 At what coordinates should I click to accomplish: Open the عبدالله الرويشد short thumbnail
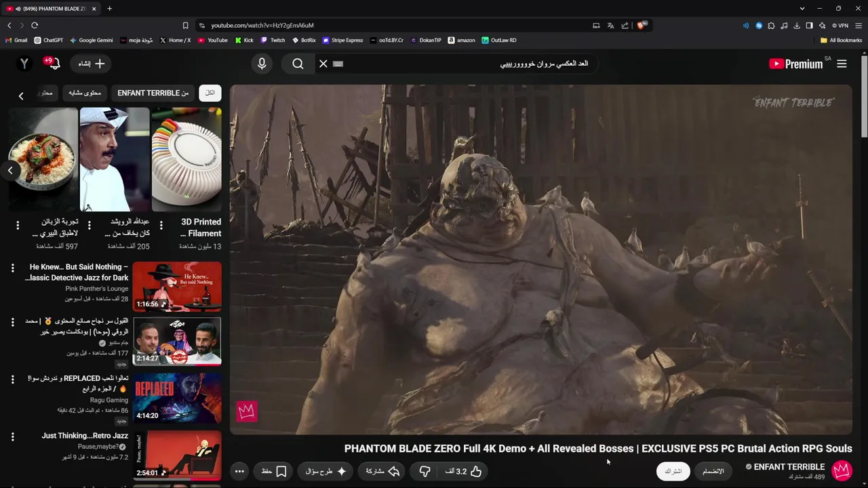[115, 159]
